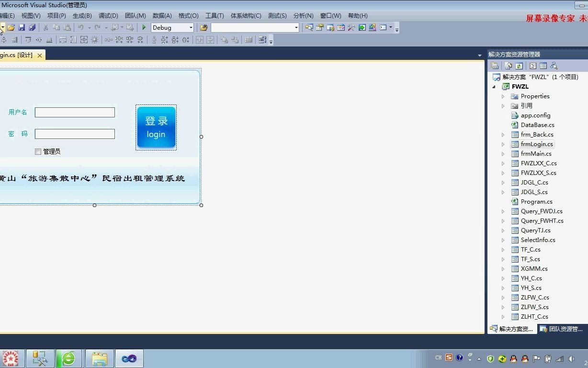Viewport: 588px width, 368px height.
Task: Toggle QQ penguin icon in system tray
Action: (513, 358)
